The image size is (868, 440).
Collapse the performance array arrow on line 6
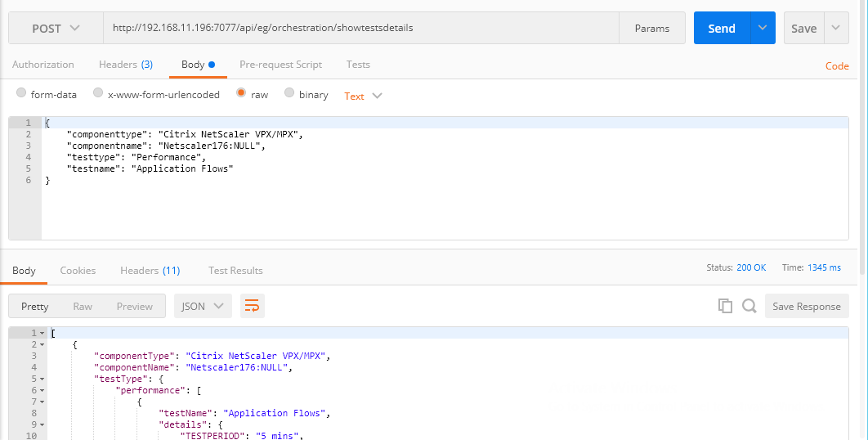pyautogui.click(x=42, y=390)
